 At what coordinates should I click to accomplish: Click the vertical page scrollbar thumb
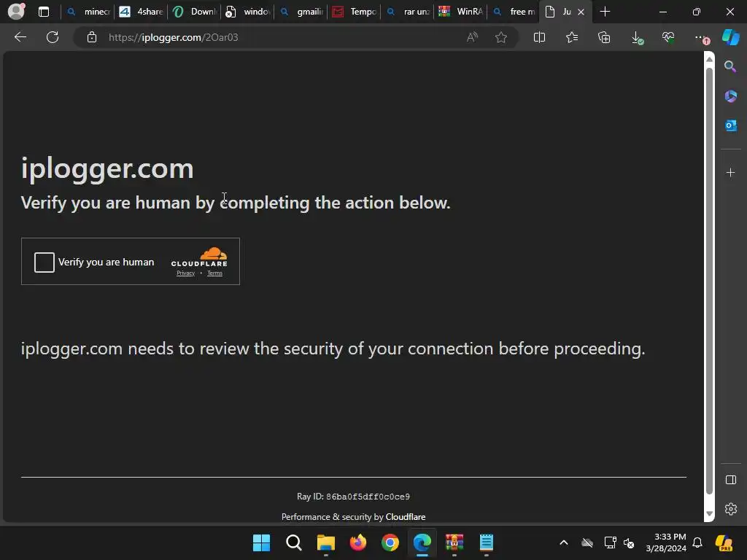[709, 281]
